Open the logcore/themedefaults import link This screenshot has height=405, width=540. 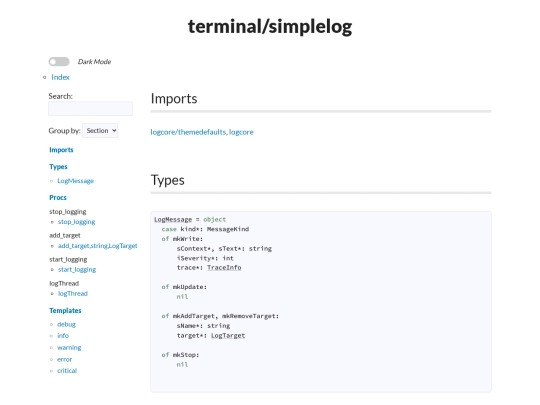(x=188, y=132)
